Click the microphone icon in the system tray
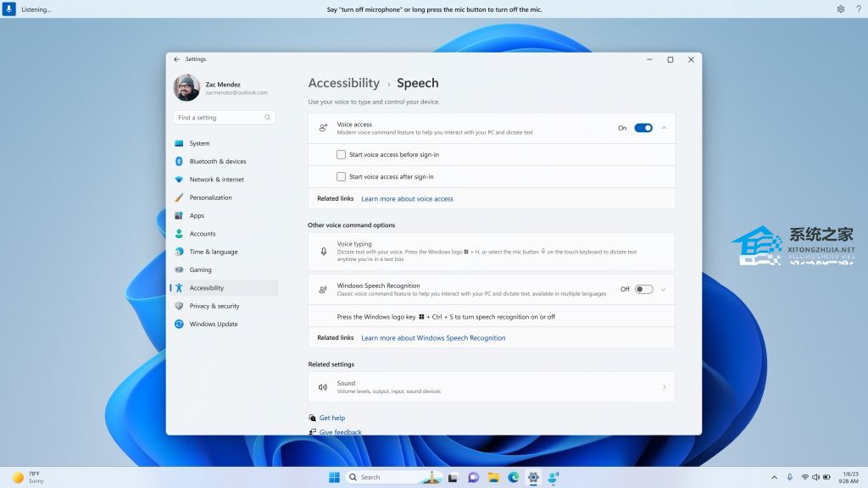The height and width of the screenshot is (488, 868). (x=789, y=477)
